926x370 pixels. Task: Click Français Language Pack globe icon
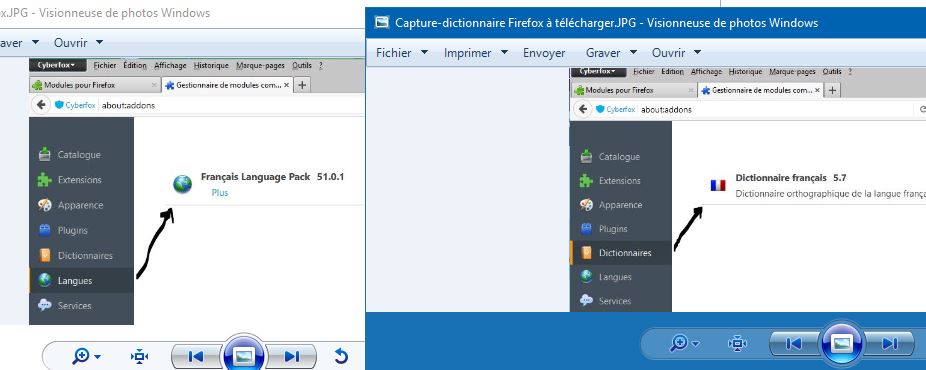182,184
